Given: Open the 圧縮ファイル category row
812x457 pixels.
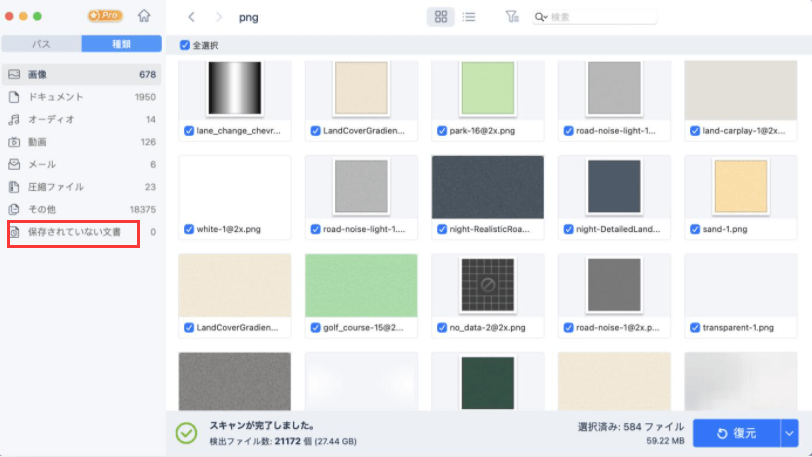Looking at the screenshot, I should click(82, 187).
